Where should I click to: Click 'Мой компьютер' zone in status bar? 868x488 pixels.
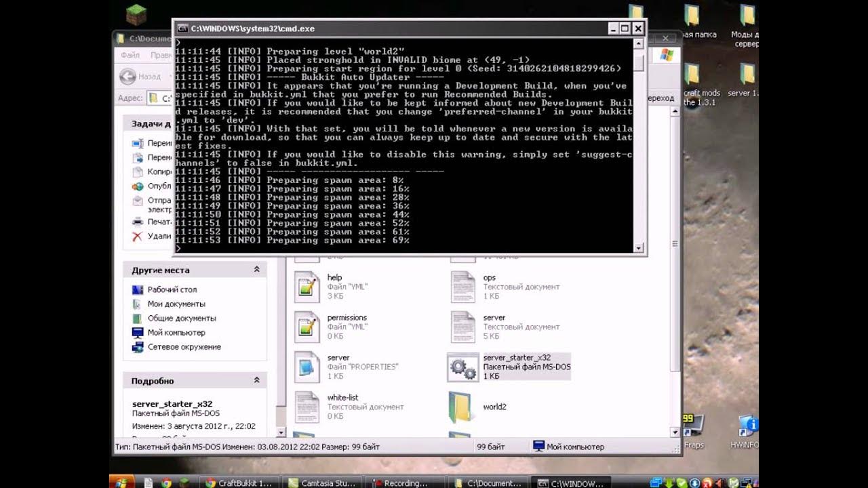pyautogui.click(x=568, y=447)
